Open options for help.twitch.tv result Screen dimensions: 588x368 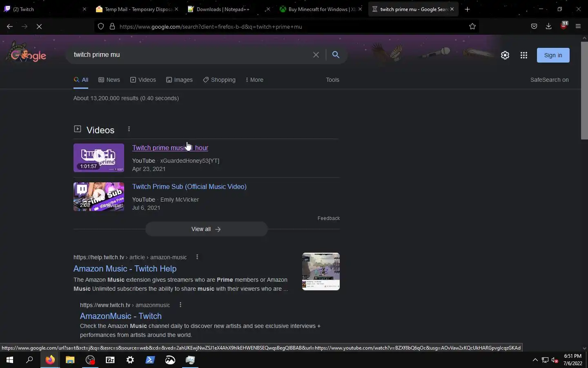(x=197, y=257)
